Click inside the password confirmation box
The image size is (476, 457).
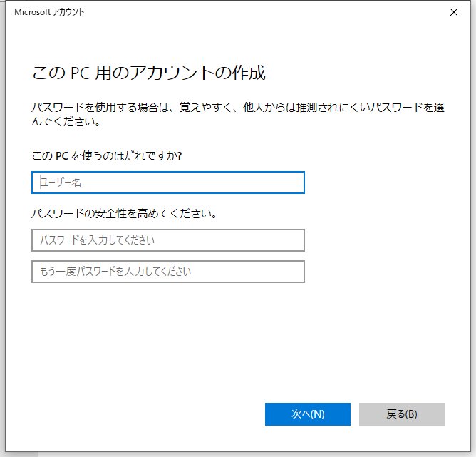pos(168,272)
